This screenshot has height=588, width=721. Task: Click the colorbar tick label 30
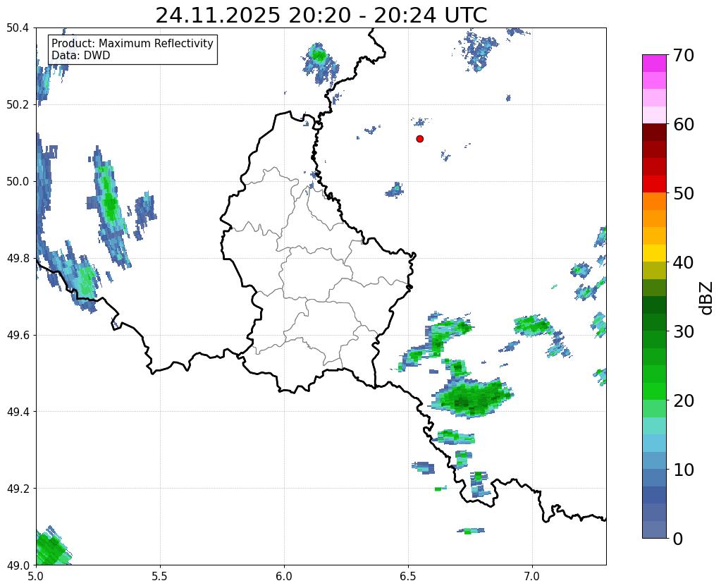pyautogui.click(x=684, y=331)
